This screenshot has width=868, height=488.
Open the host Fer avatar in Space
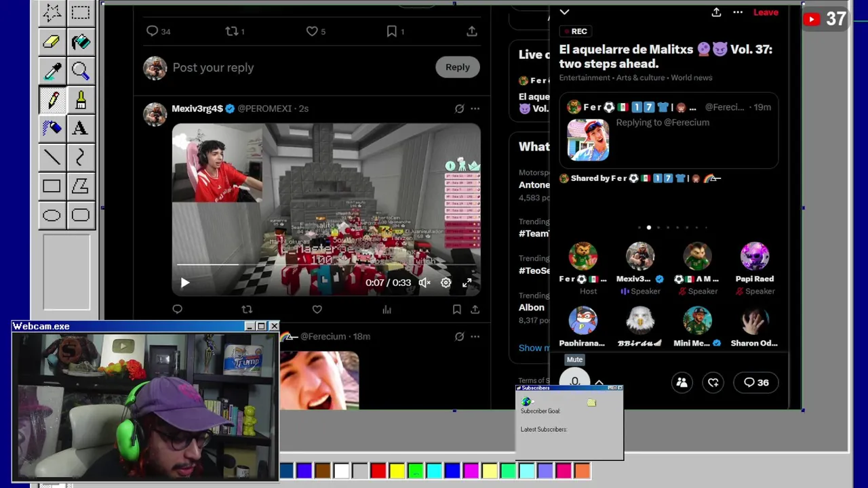[583, 256]
